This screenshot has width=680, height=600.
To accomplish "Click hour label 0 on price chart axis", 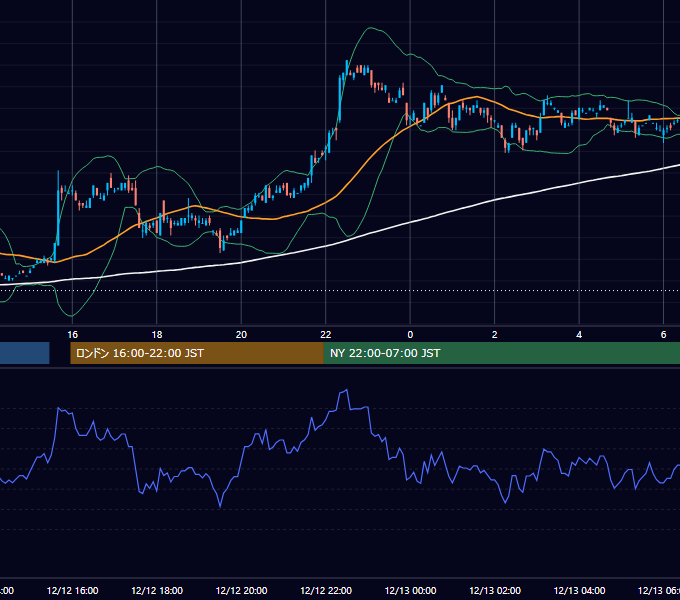I will 410,334.
